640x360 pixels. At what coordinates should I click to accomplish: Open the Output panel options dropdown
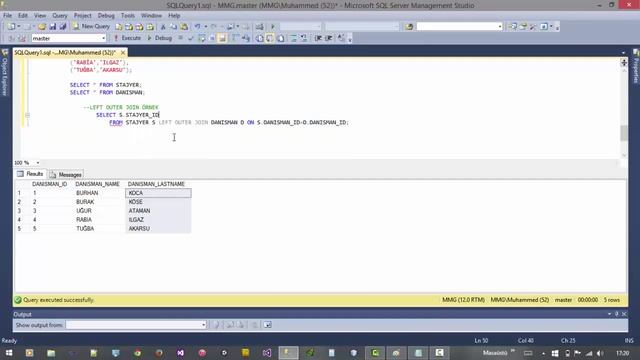point(609,314)
